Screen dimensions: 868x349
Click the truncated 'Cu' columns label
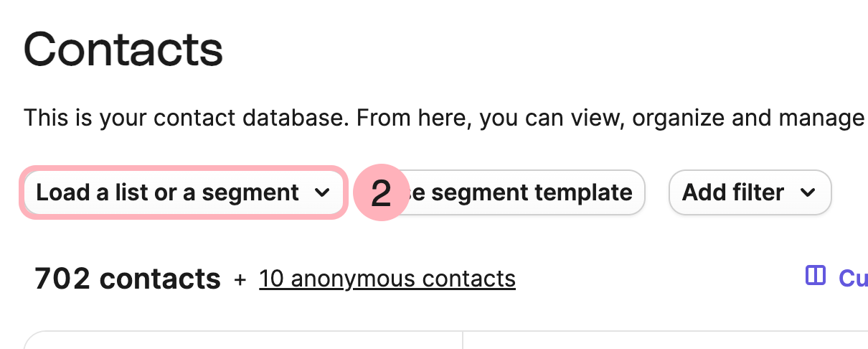click(853, 278)
